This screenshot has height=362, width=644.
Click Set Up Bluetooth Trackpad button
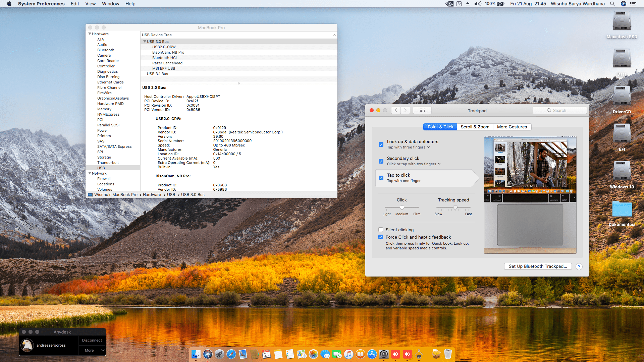(x=538, y=266)
